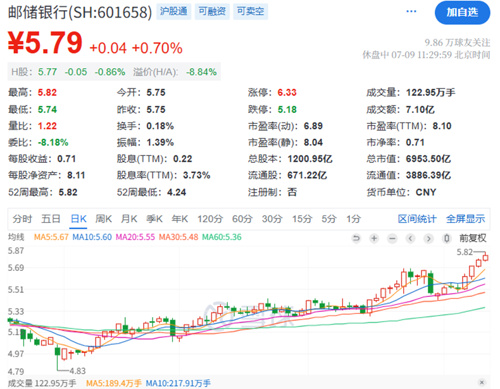This screenshot has width=500, height=389.
Task: Click 全屏显示 to view fullscreen
Action: (466, 219)
